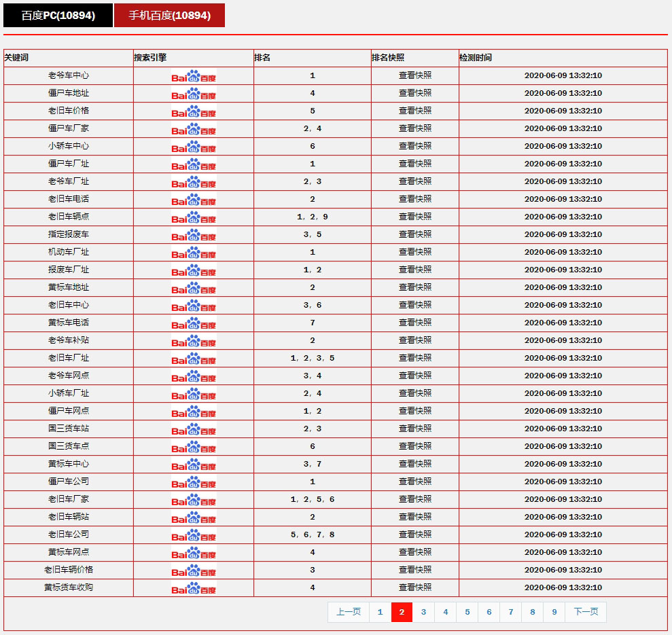Go to next page 下一页

point(586,612)
